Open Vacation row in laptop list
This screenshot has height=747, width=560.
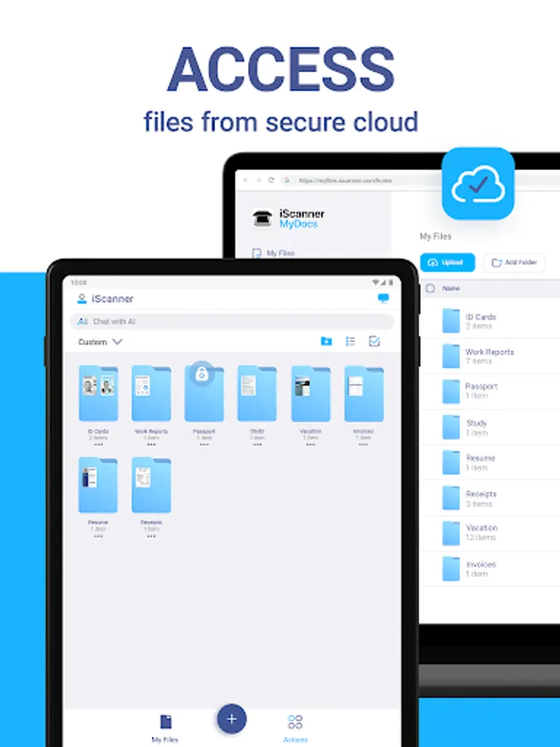[x=490, y=533]
